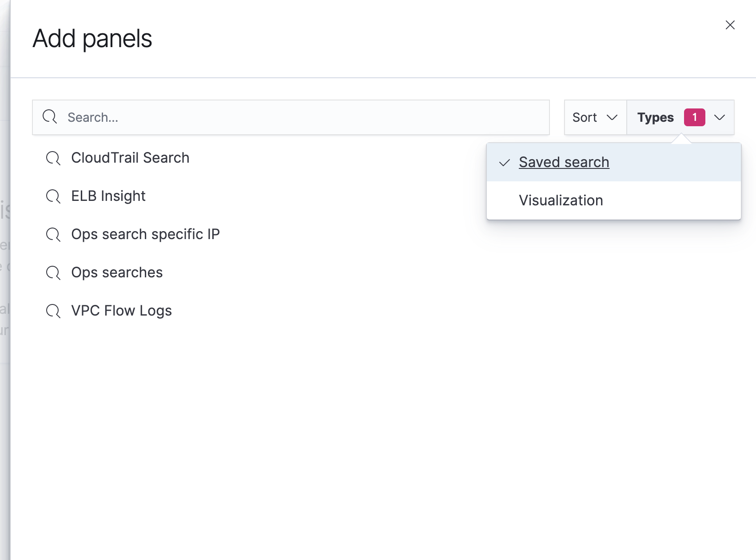This screenshot has height=560, width=756.
Task: Click the magnifier icon in the search field
Action: (x=50, y=117)
